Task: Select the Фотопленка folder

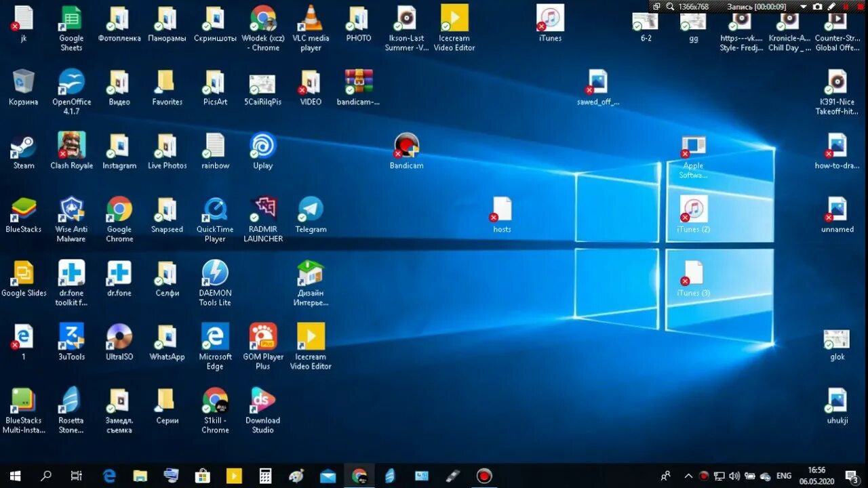Action: point(119,23)
